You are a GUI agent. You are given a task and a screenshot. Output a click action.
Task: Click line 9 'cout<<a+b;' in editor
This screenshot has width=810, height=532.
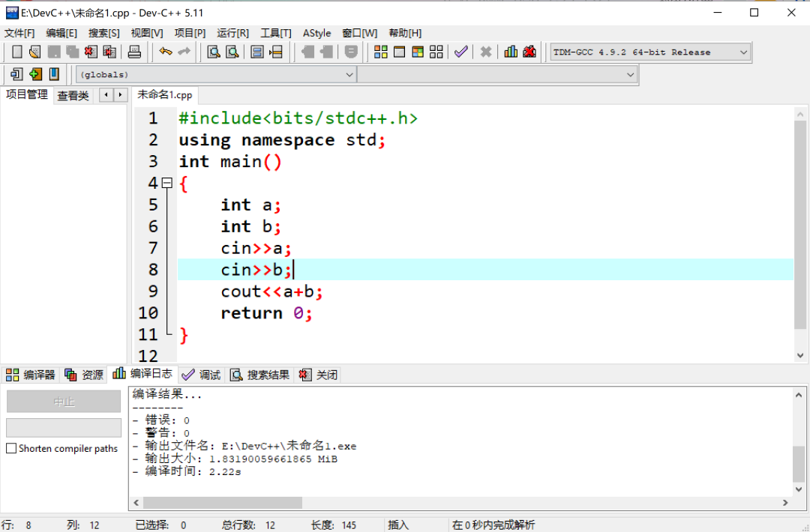click(271, 291)
